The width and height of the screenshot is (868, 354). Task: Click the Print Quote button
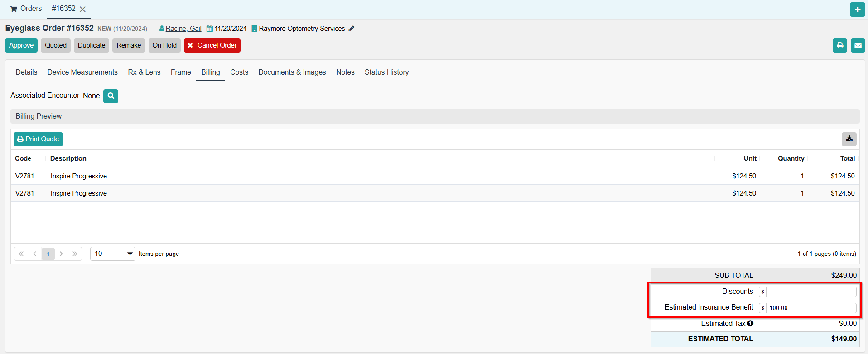(x=38, y=139)
